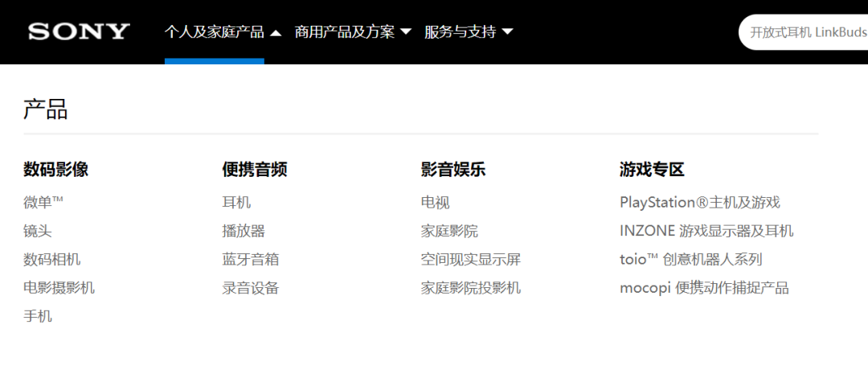This screenshot has height=374, width=868.
Task: Select the 便携音频 category heading
Action: coord(255,170)
